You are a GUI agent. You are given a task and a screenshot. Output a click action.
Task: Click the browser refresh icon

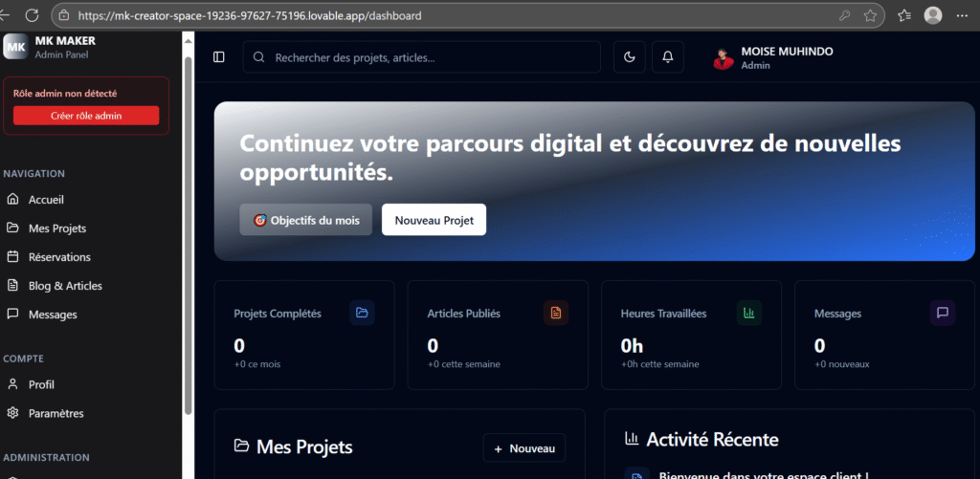[32, 15]
